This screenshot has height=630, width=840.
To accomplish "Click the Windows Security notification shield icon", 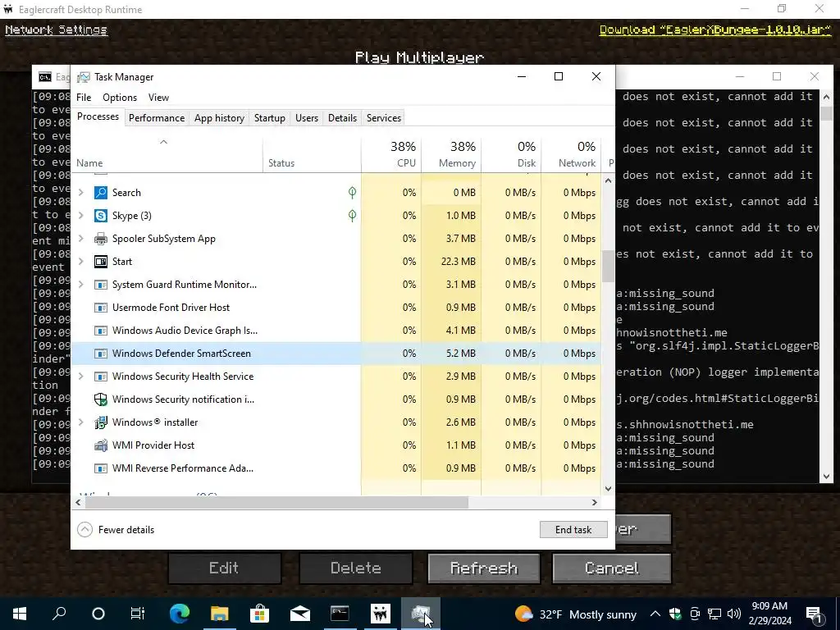I will (x=101, y=399).
